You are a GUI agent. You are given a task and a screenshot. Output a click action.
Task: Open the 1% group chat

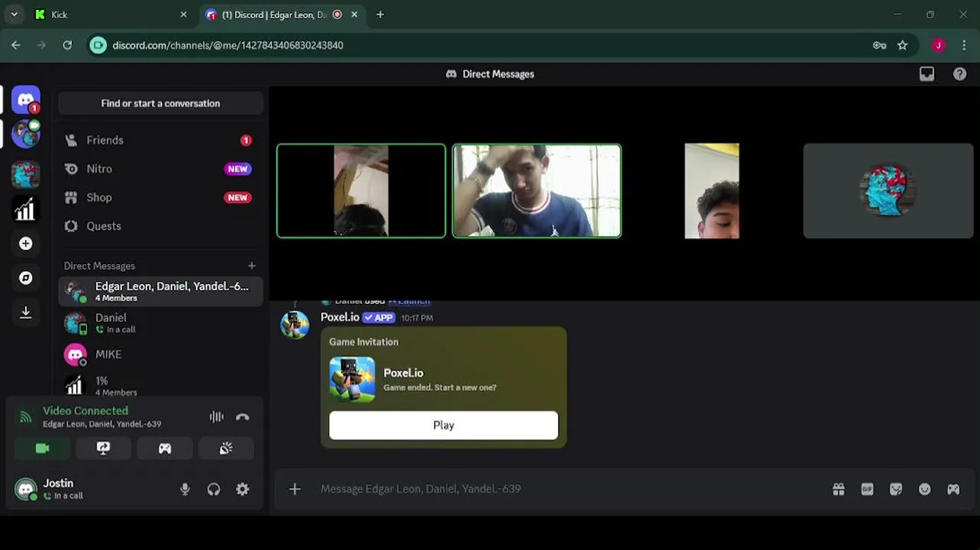pyautogui.click(x=160, y=385)
